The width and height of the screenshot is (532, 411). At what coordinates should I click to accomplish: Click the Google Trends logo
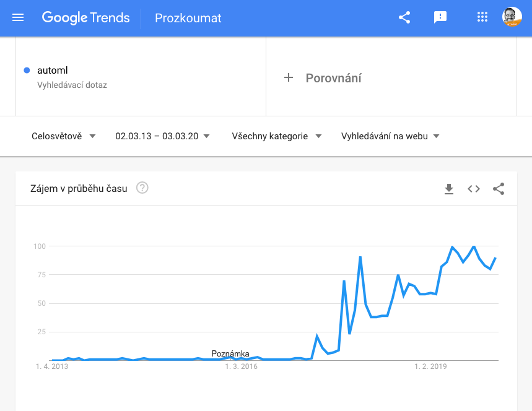coord(85,17)
